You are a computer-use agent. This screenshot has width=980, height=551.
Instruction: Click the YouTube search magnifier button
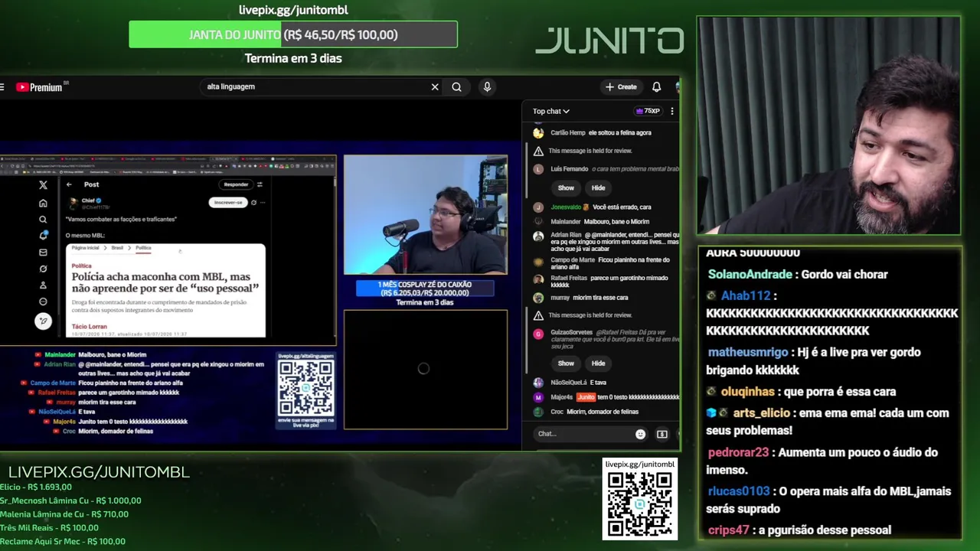pyautogui.click(x=456, y=87)
